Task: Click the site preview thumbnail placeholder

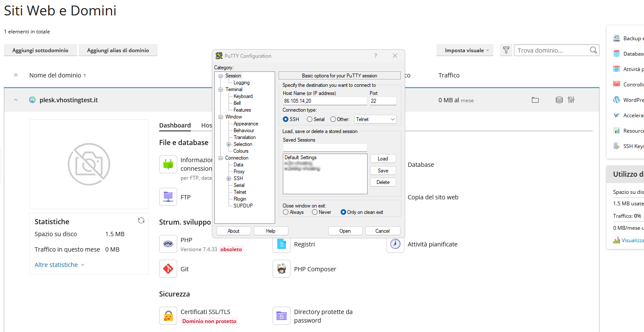Action: (89, 164)
